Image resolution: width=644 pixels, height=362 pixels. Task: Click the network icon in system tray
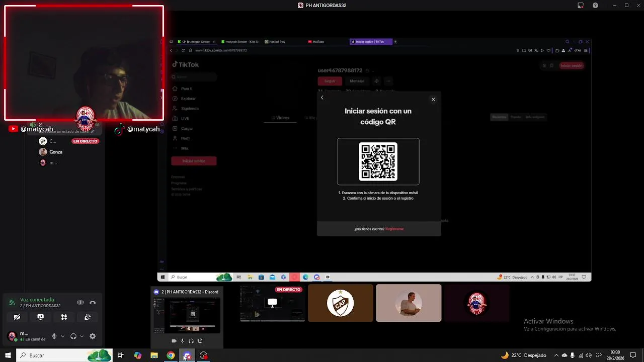(580, 355)
